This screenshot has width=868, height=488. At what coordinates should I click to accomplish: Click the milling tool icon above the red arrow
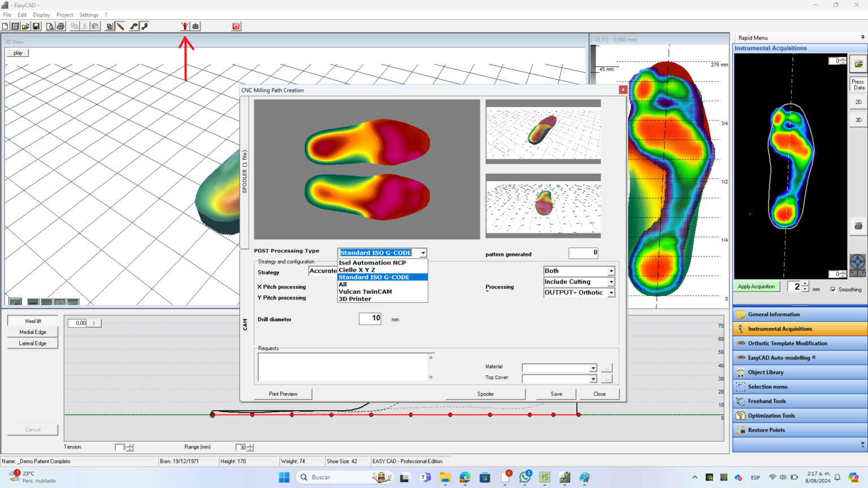tap(185, 26)
